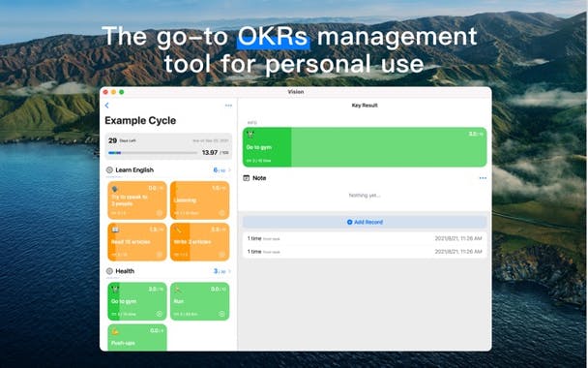Click the green maximize window button
The height and width of the screenshot is (368, 588).
[x=122, y=92]
